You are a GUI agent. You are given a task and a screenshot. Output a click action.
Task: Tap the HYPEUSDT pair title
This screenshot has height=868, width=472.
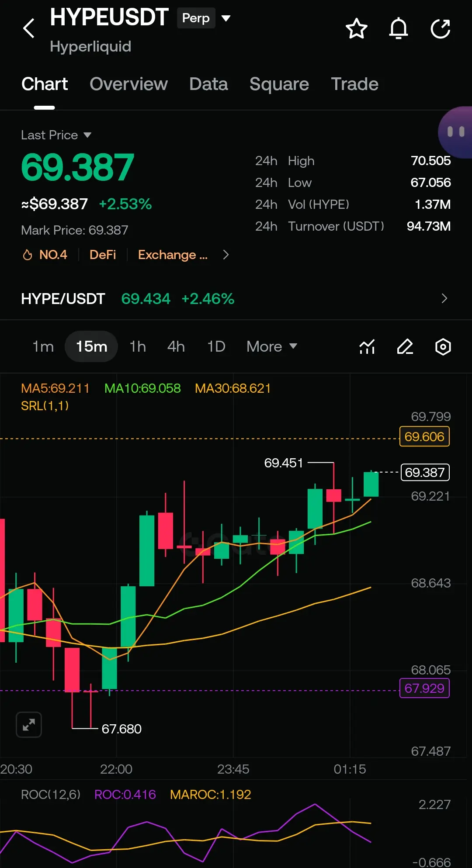point(109,17)
